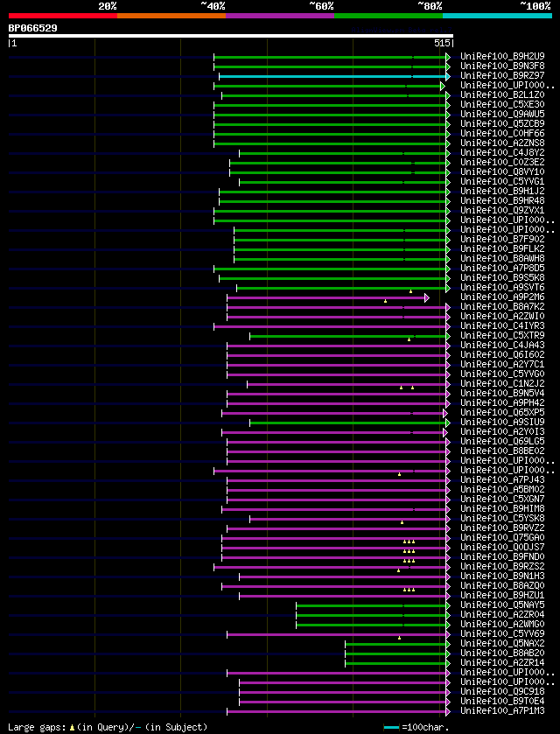Choose the UniRef100_B7F902 entry

click(x=502, y=240)
